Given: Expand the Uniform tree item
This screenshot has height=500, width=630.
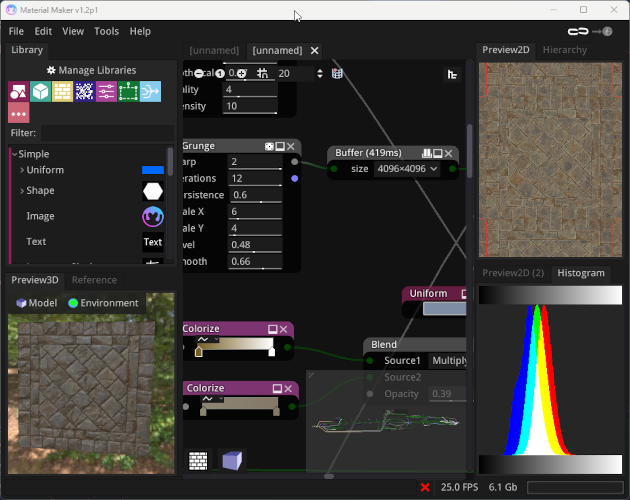Looking at the screenshot, I should click(x=22, y=170).
